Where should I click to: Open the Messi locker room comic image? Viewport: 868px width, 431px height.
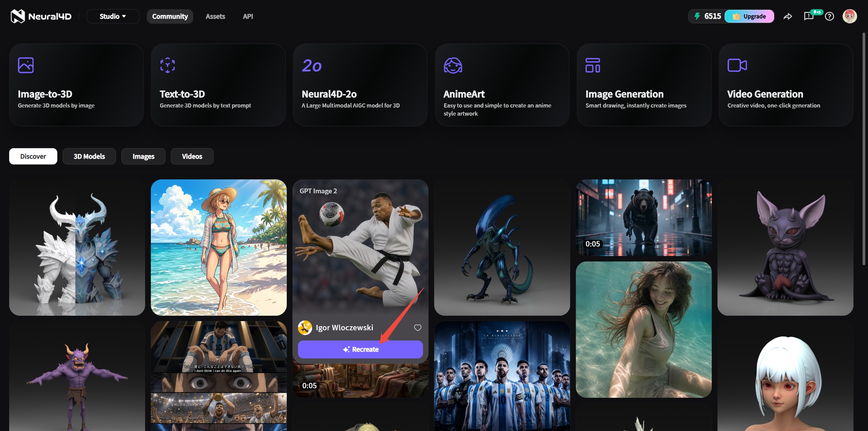point(219,376)
